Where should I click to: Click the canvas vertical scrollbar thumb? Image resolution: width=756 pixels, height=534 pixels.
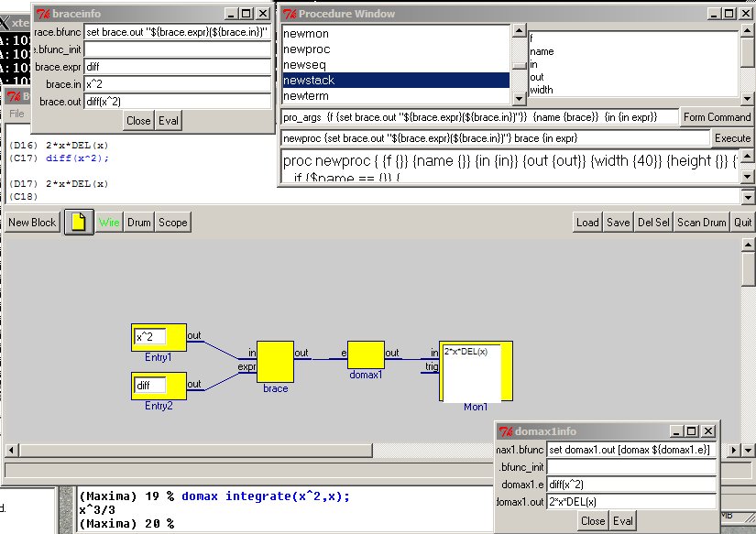[749, 269]
